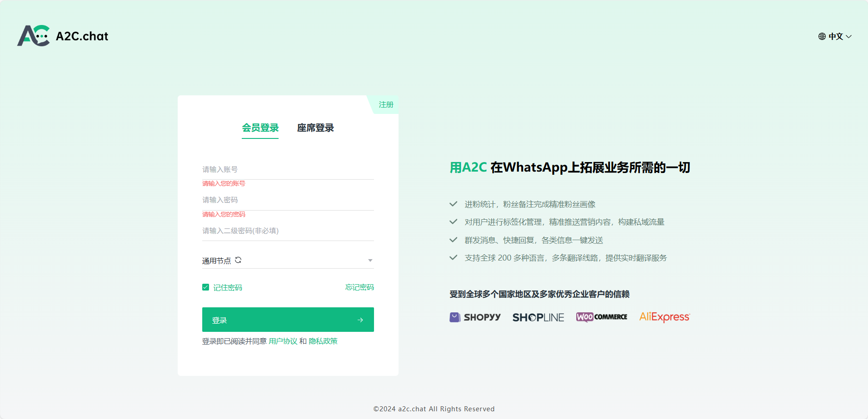Click the A2C.chat logo

(x=63, y=36)
